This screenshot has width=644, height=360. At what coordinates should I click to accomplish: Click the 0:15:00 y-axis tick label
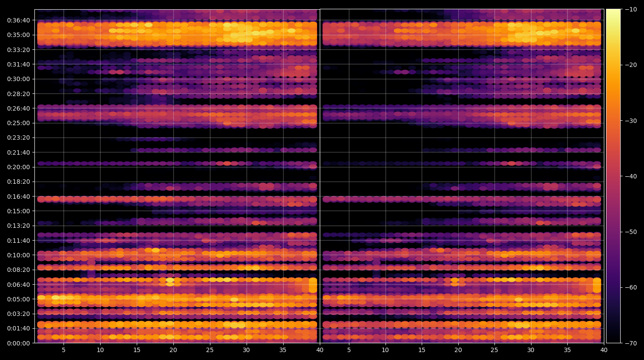(x=19, y=211)
